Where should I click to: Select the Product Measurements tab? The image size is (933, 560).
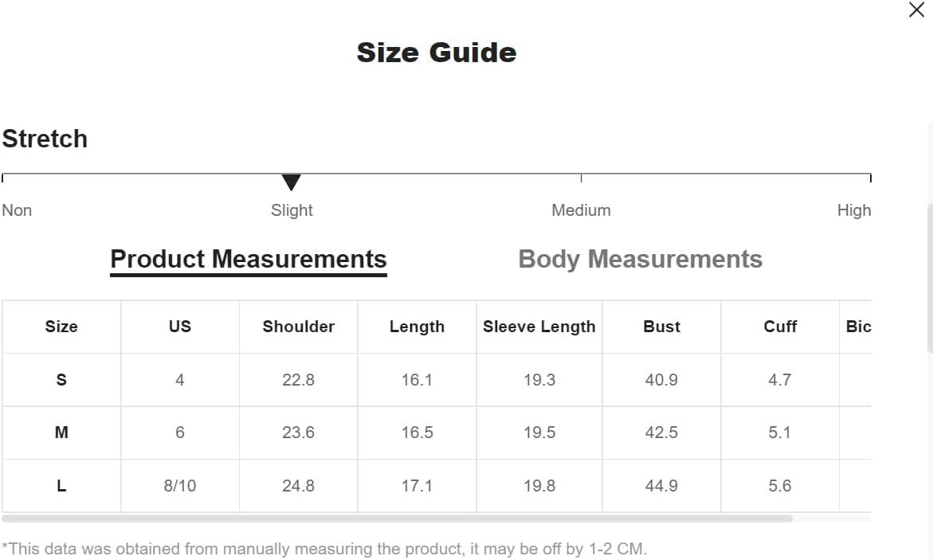tap(249, 260)
